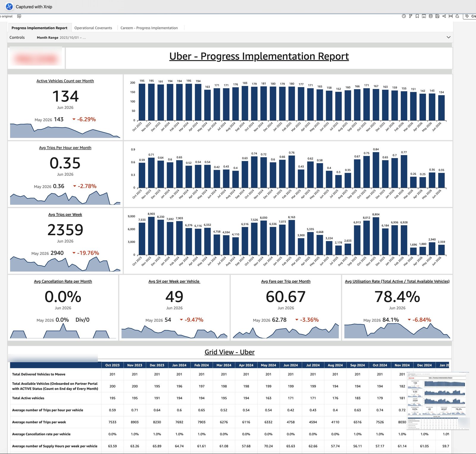Open Careem - Progress Implementation tab
Image resolution: width=476 pixels, height=454 pixels.
click(149, 28)
